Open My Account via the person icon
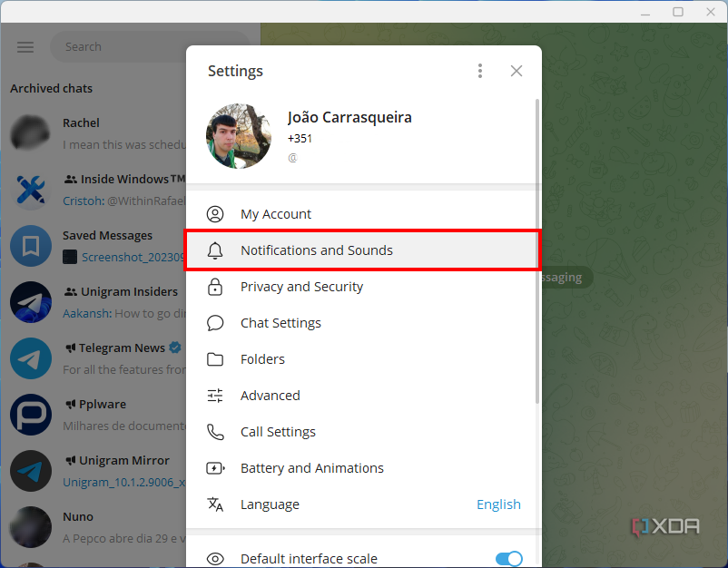The height and width of the screenshot is (568, 728). [x=215, y=213]
